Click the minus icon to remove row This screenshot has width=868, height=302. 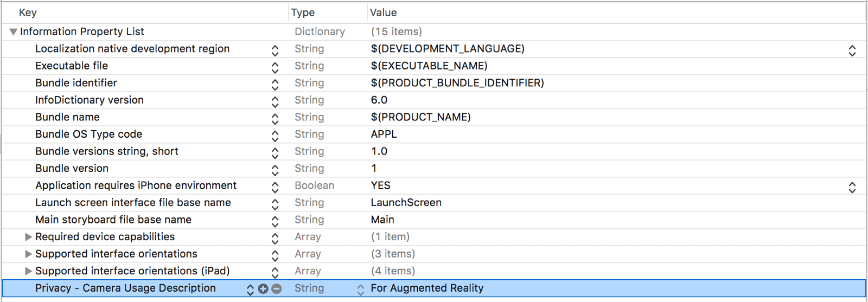[276, 289]
